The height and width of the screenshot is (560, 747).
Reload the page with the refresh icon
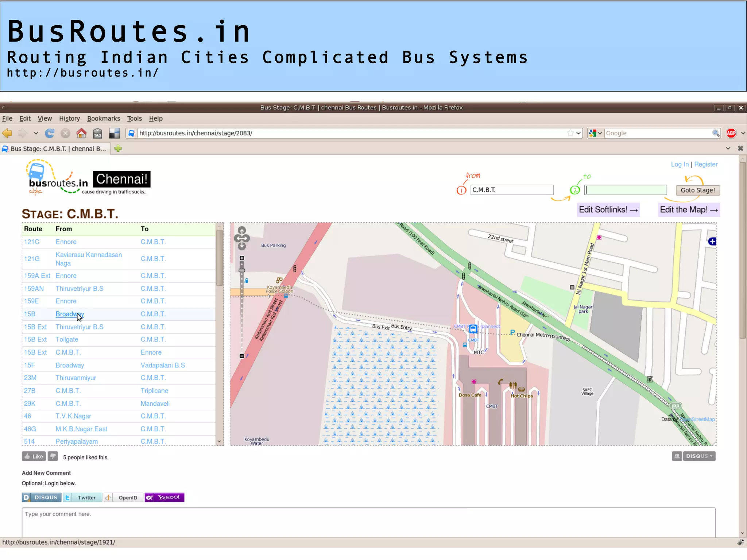[x=50, y=133]
